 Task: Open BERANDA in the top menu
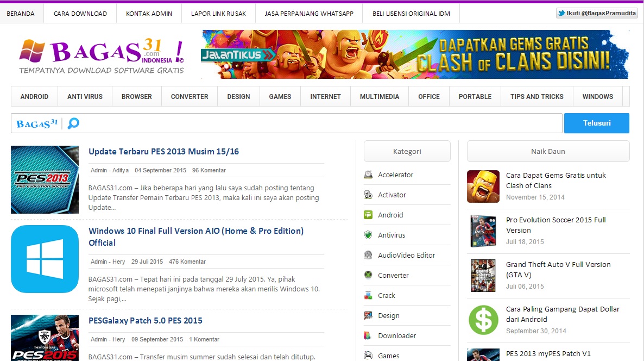[21, 14]
